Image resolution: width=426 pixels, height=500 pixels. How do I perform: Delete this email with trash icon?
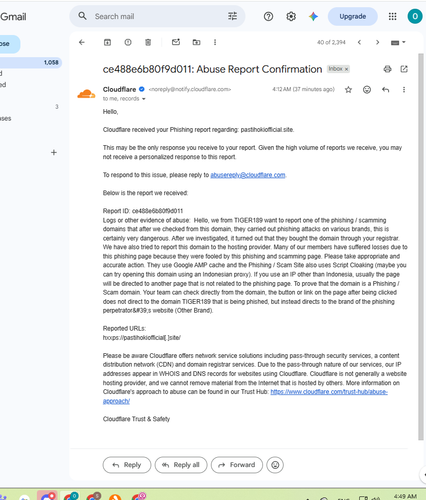click(148, 42)
